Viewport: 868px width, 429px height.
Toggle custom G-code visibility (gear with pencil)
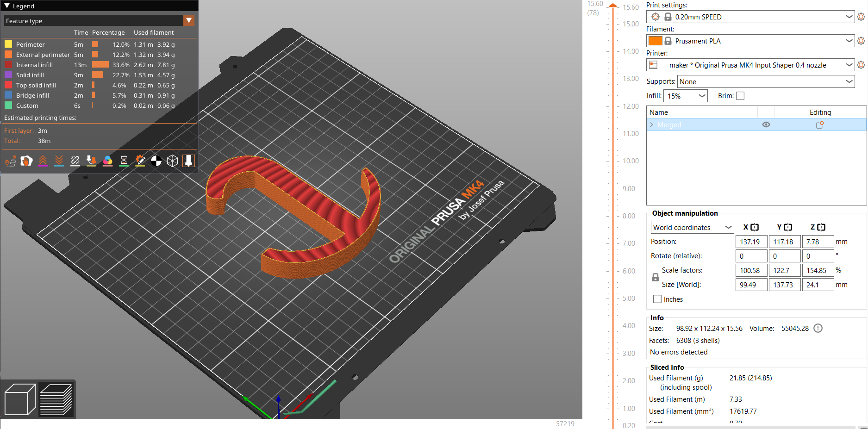click(x=140, y=161)
